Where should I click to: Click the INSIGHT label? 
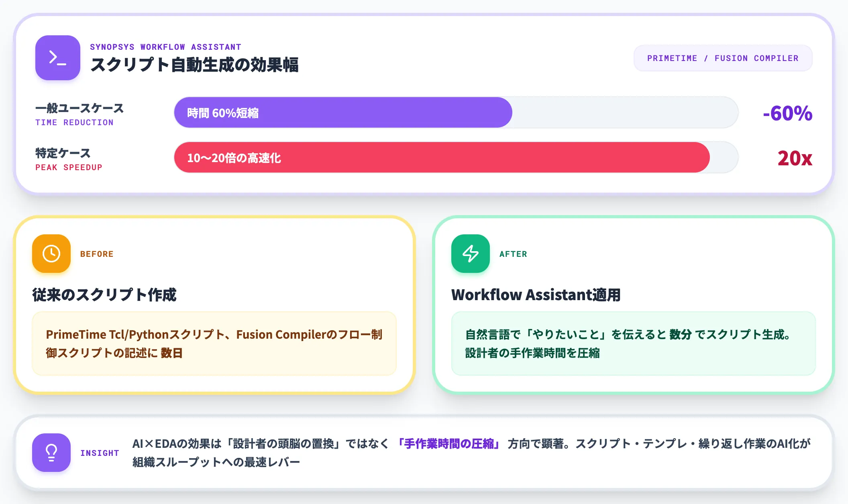click(100, 453)
